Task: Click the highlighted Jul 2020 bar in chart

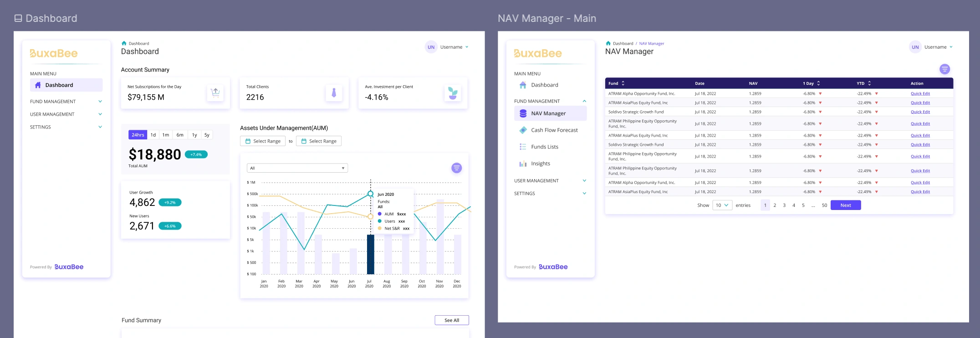Action: pyautogui.click(x=371, y=254)
